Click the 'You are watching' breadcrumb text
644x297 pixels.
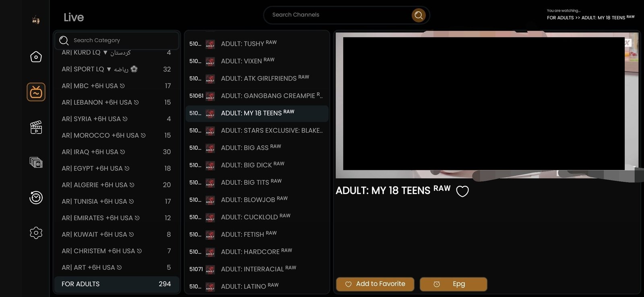coord(563,11)
